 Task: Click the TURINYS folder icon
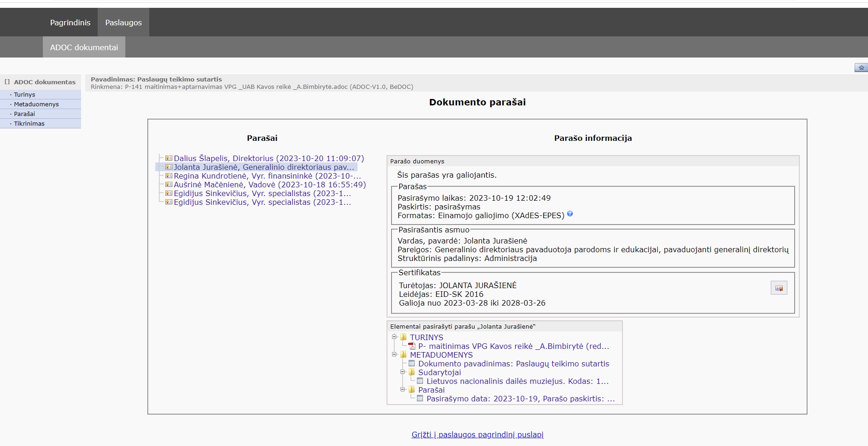click(404, 337)
